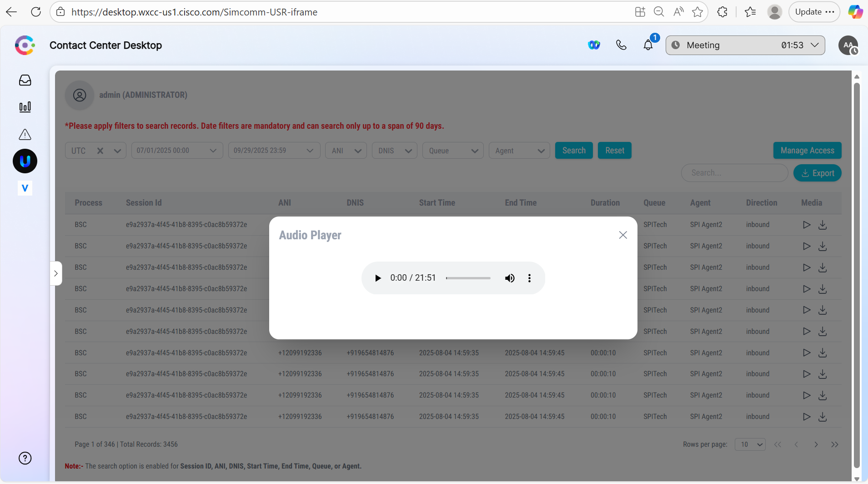
Task: Open the notifications bell
Action: pyautogui.click(x=648, y=45)
